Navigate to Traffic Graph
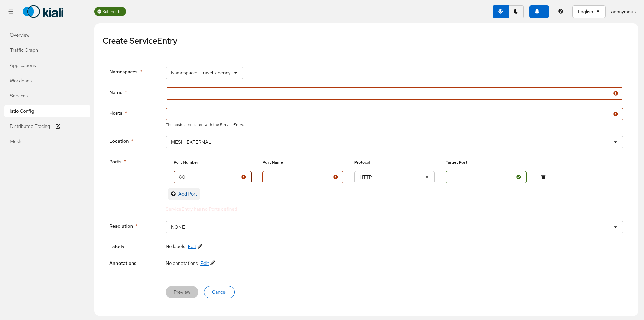644x320 pixels. coord(24,50)
